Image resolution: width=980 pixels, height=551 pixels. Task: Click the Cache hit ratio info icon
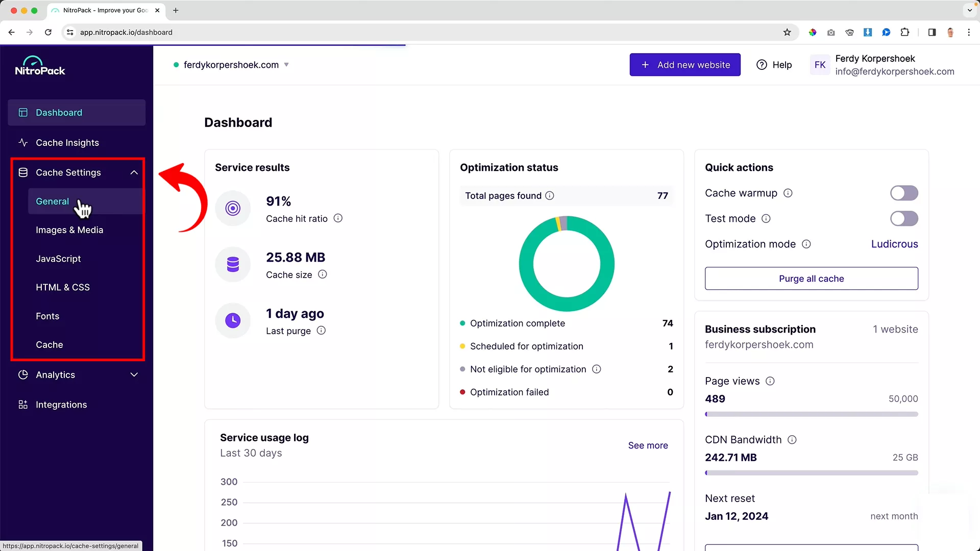tap(338, 218)
